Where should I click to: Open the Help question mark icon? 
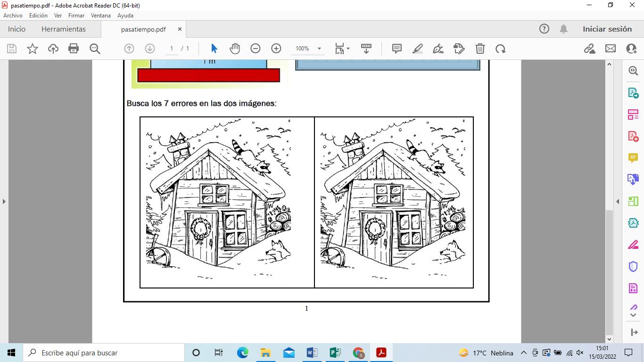(544, 29)
